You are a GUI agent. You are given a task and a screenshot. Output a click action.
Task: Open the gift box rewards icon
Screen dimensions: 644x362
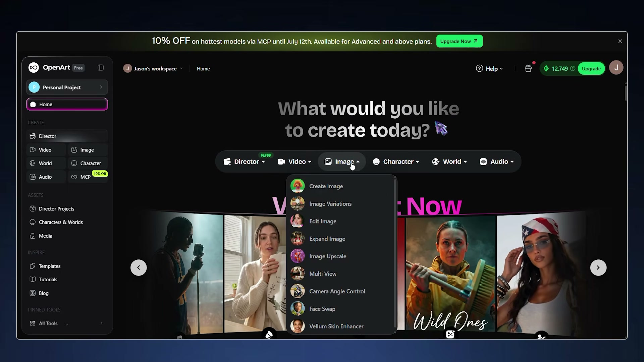(528, 68)
